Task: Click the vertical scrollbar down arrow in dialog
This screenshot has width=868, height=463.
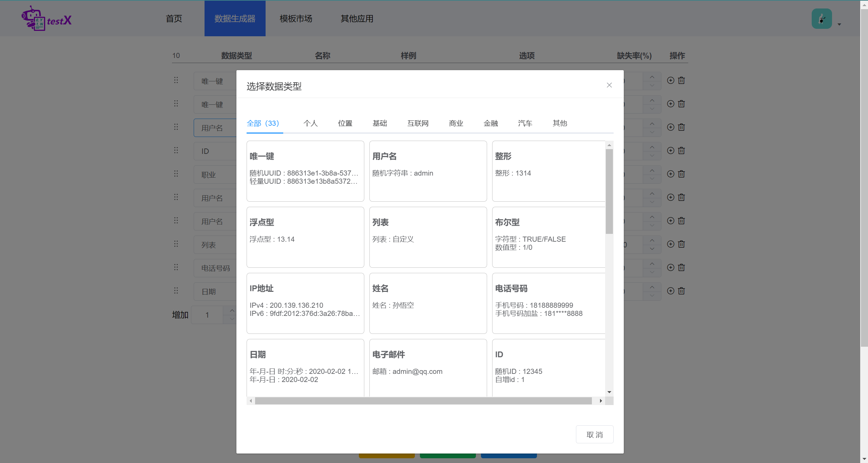Action: [609, 392]
